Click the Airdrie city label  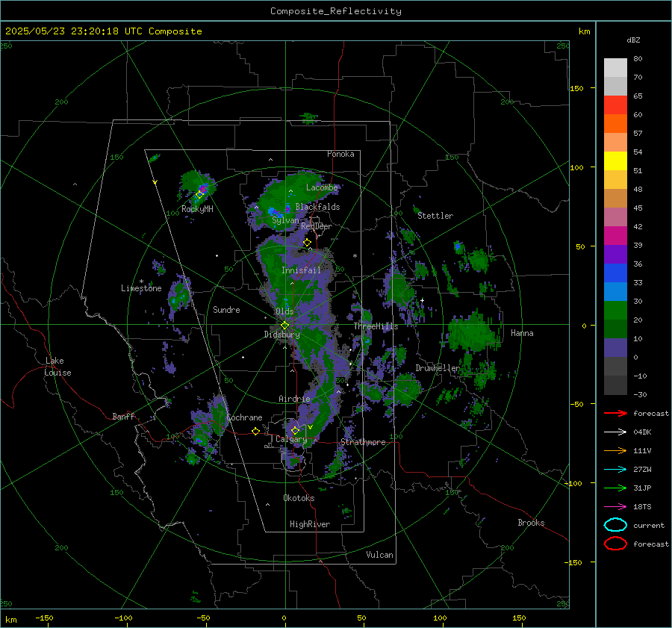[x=294, y=399]
